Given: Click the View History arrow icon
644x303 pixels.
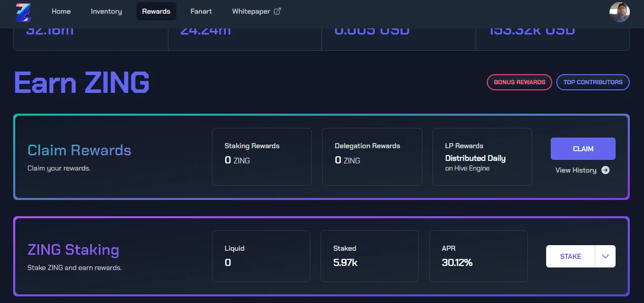Looking at the screenshot, I should (x=605, y=170).
